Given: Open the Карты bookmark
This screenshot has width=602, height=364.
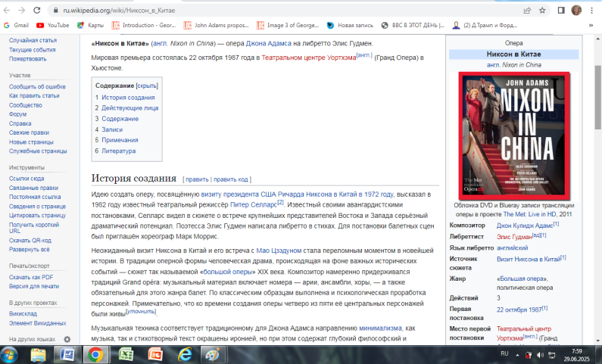Looking at the screenshot, I should point(90,25).
